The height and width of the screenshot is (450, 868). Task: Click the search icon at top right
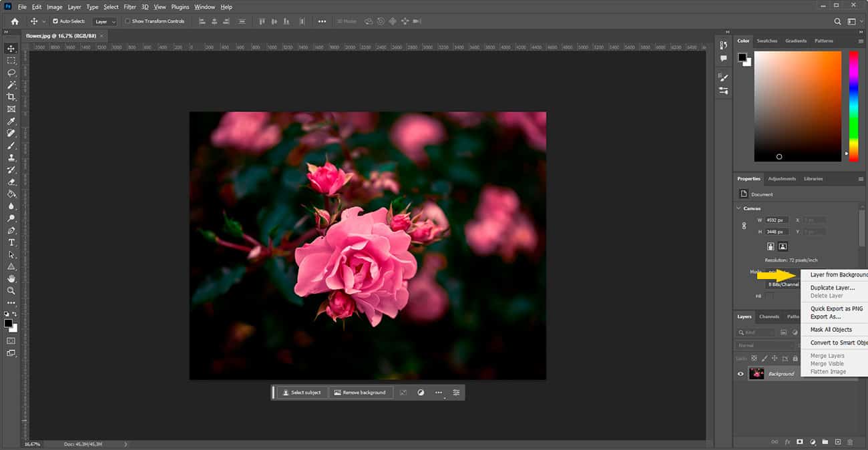tap(839, 21)
